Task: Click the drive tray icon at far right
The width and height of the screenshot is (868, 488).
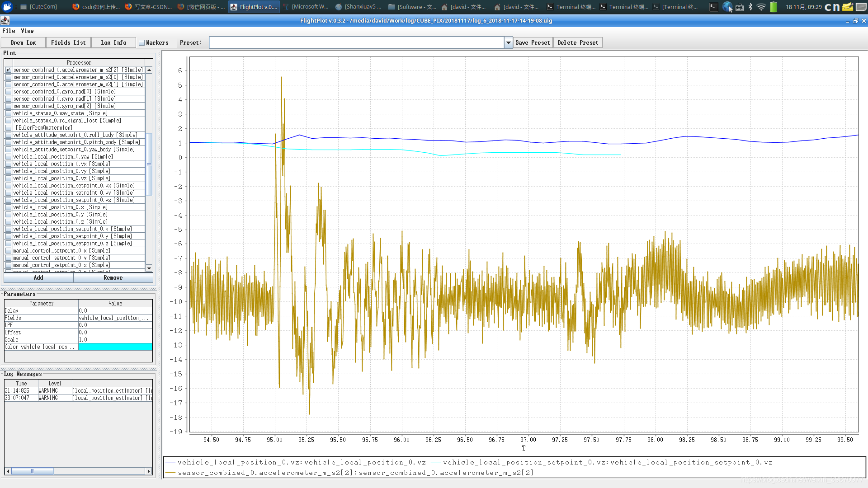Action: point(861,7)
